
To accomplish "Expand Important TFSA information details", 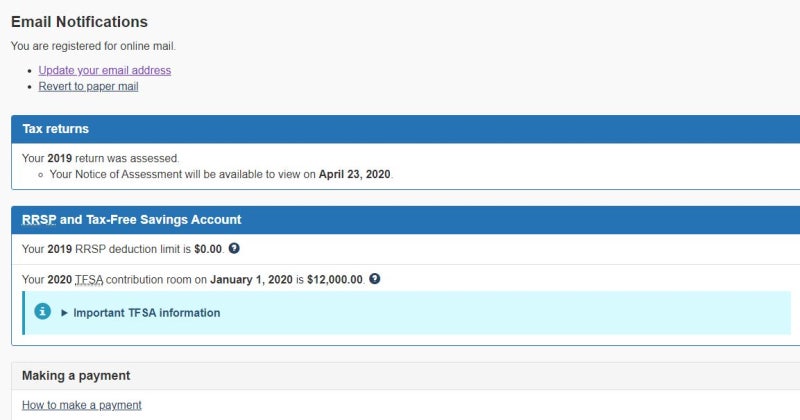I will pyautogui.click(x=141, y=313).
